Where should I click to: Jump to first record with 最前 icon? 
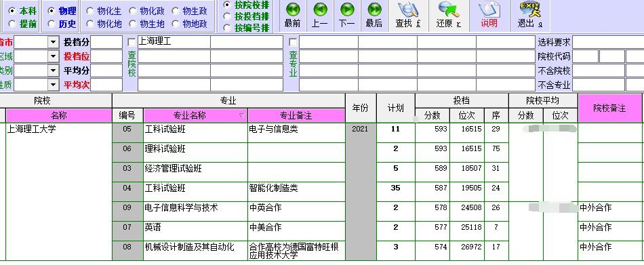point(292,16)
